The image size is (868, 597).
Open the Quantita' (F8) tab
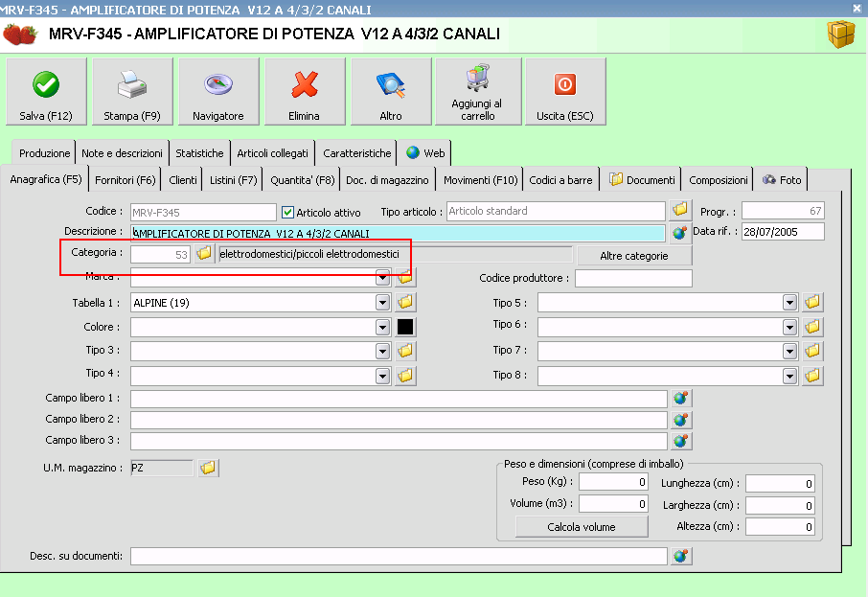(302, 180)
